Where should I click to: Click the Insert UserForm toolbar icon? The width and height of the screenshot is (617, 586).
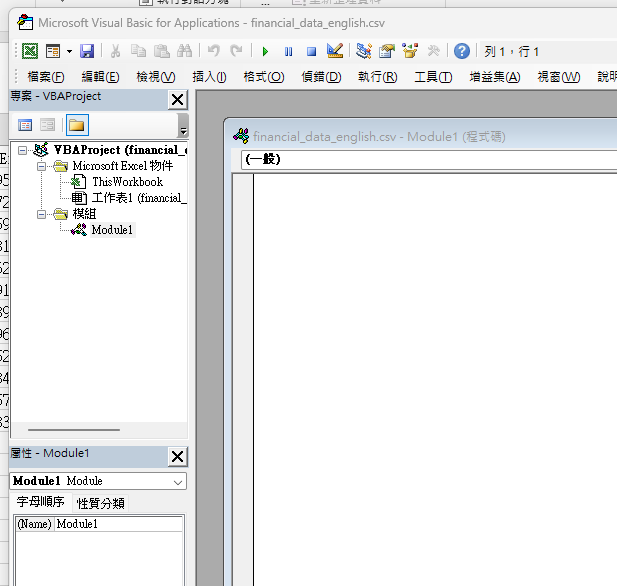point(53,51)
